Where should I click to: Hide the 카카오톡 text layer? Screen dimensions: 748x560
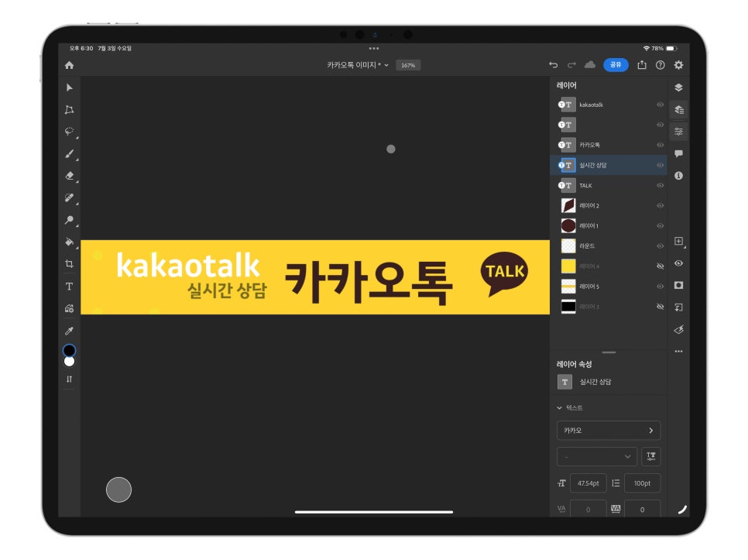(x=661, y=145)
